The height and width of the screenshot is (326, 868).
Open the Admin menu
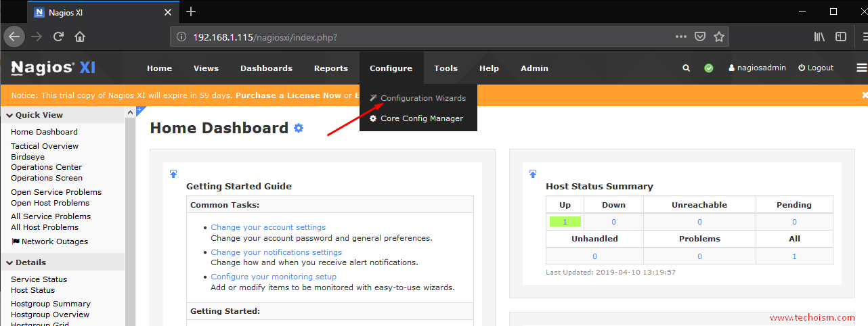534,68
